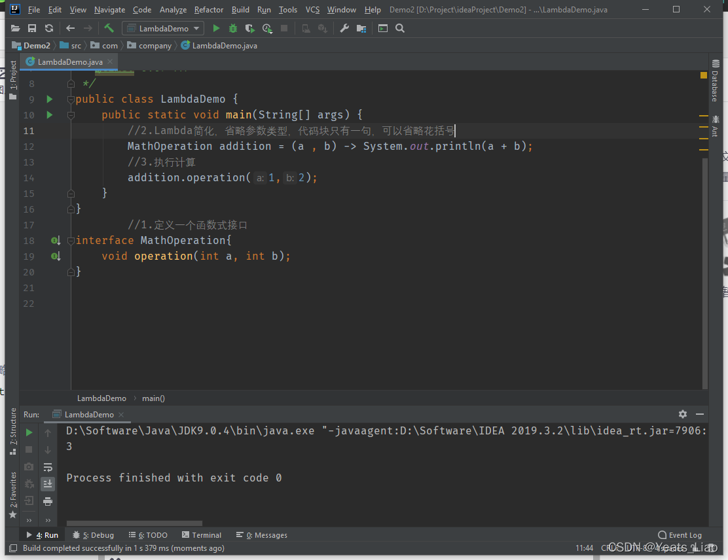
Task: Open the Ant tool window
Action: pyautogui.click(x=715, y=126)
